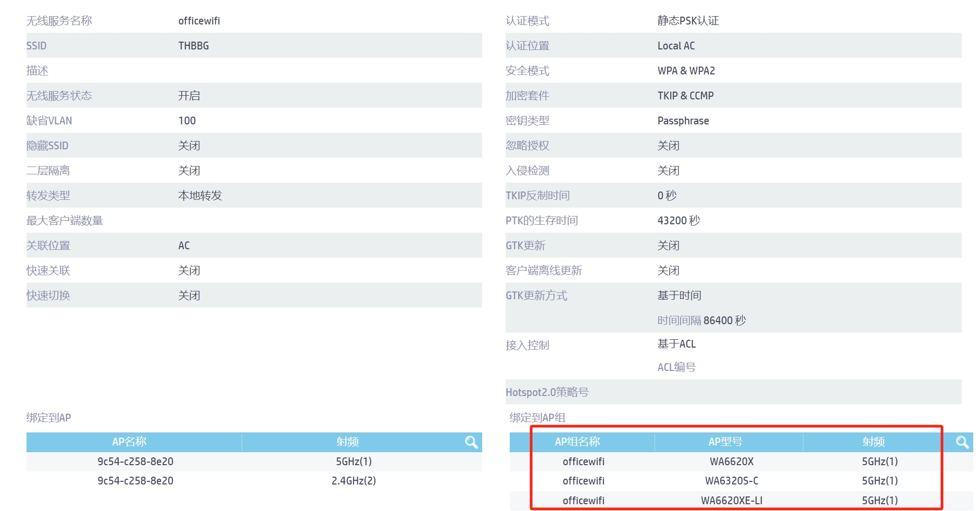Click the AP型号 column header
980x511 pixels.
pyautogui.click(x=725, y=442)
